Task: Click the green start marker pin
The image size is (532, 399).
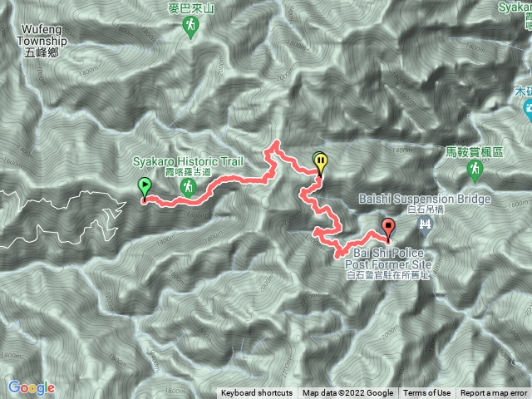Action: tap(145, 188)
